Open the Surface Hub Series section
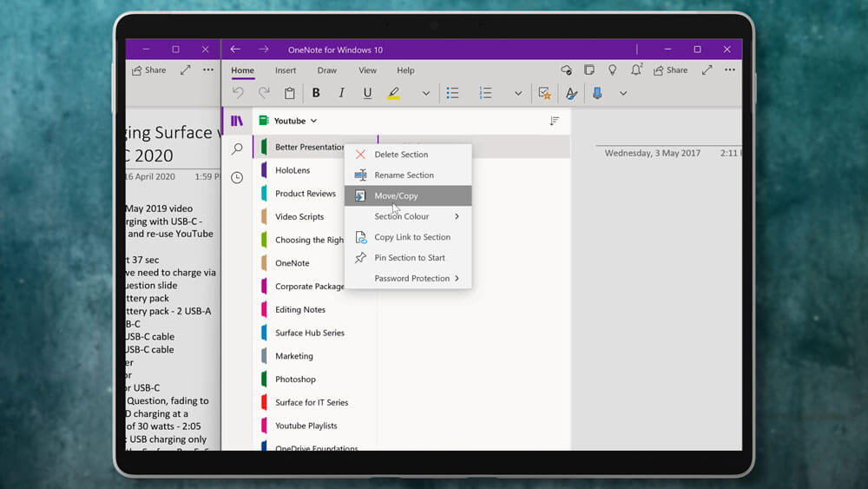Screen dimensions: 868x489 tap(309, 333)
